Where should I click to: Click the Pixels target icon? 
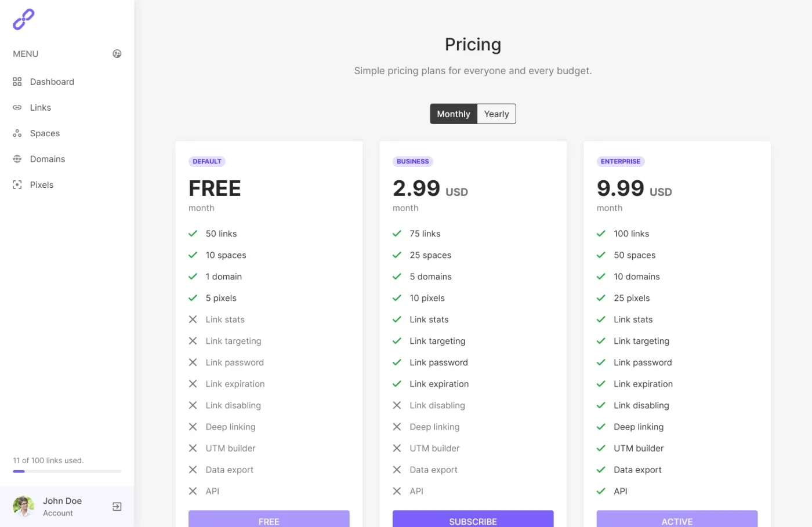[17, 185]
